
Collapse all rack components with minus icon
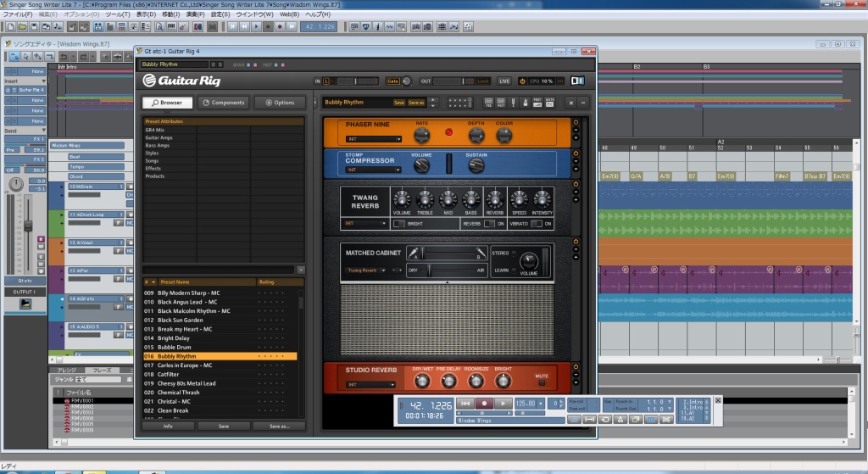tap(583, 103)
